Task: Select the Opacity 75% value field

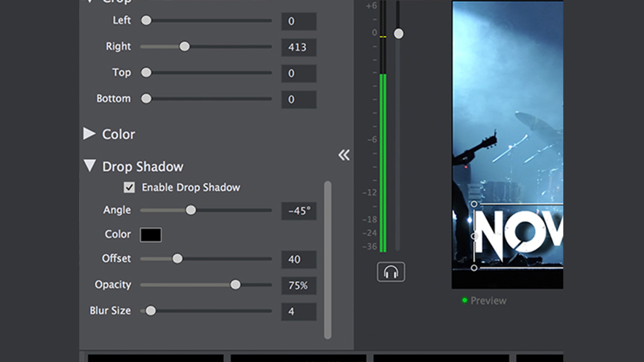Action: pyautogui.click(x=299, y=286)
